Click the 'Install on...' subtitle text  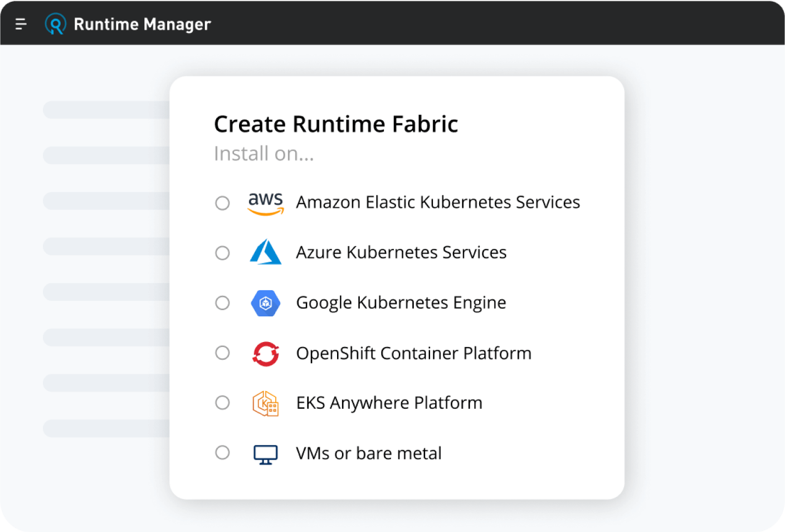[x=264, y=154]
